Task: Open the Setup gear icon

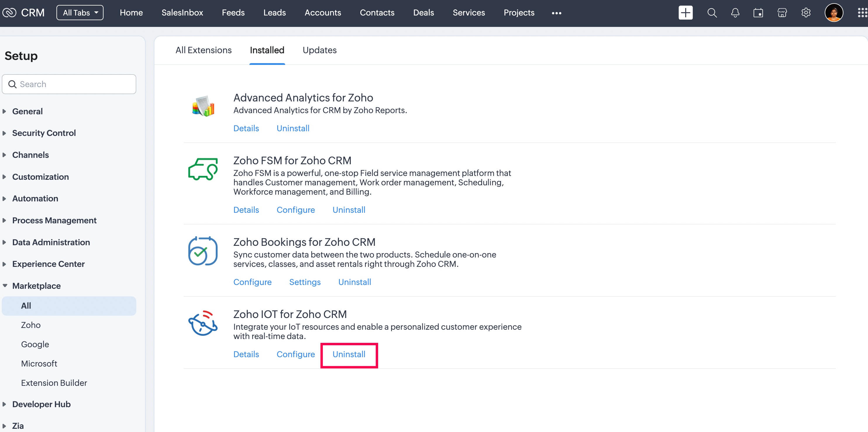Action: 806,13
